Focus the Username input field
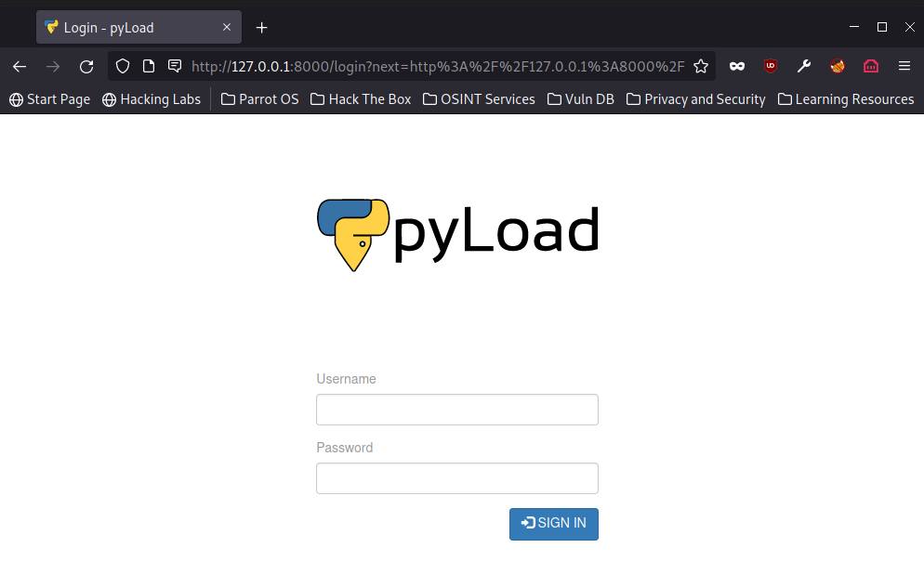924x574 pixels. click(x=457, y=410)
